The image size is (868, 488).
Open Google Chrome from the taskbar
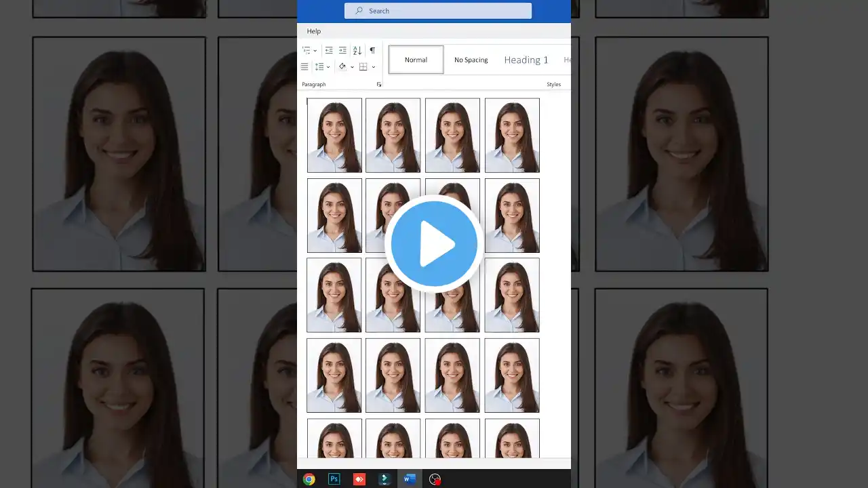pyautogui.click(x=309, y=479)
